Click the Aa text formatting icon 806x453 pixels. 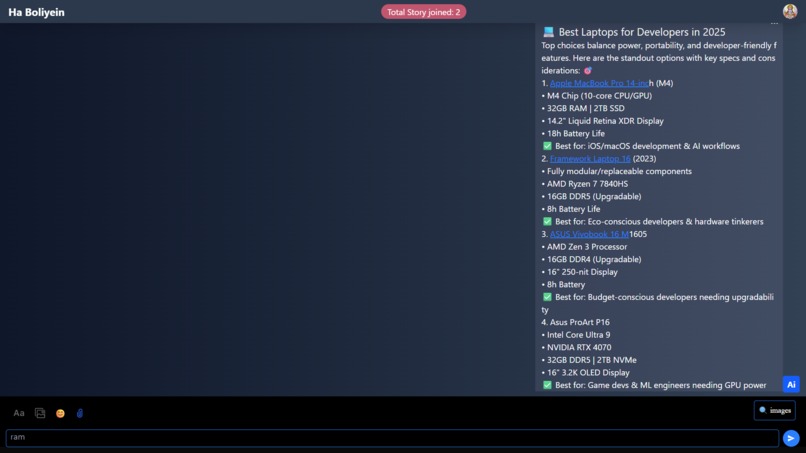tap(19, 413)
